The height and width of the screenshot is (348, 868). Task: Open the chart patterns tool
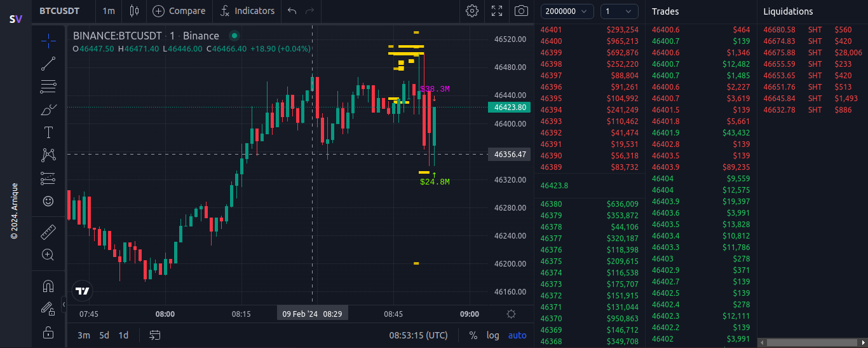(48, 155)
